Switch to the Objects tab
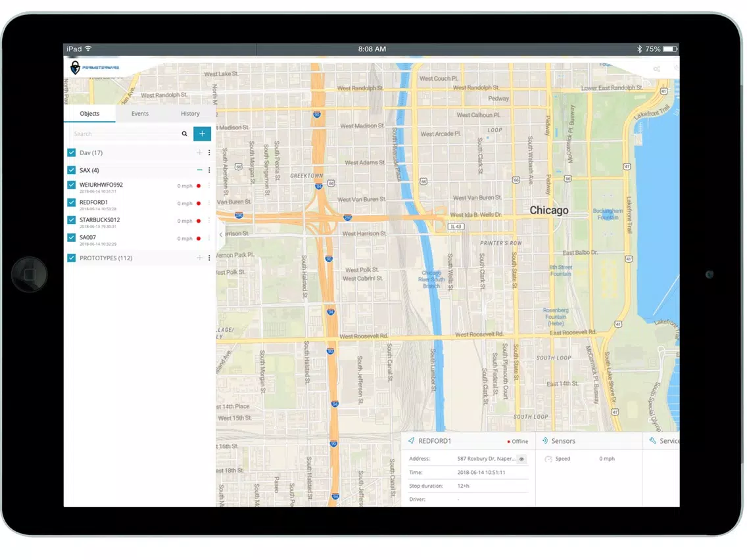This screenshot has width=747, height=560. pos(89,113)
